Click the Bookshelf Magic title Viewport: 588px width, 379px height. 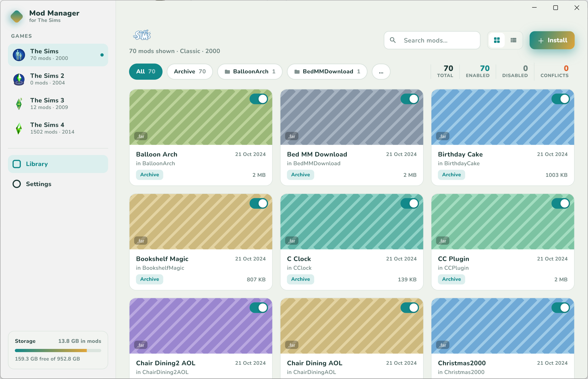(162, 259)
